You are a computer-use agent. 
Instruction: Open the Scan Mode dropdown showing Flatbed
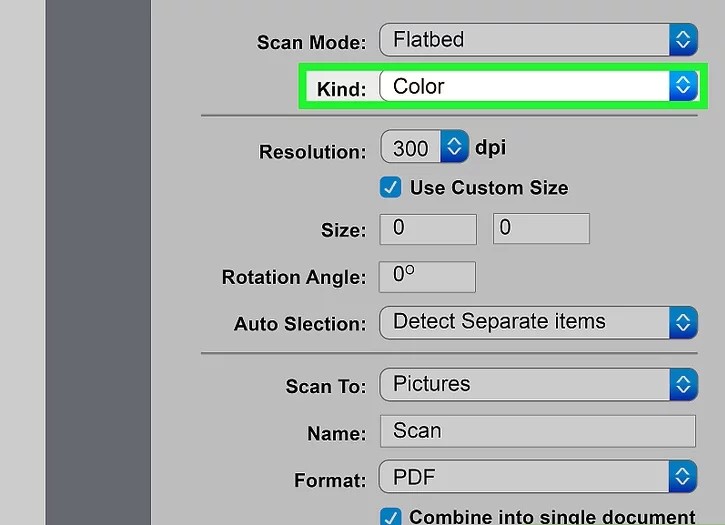pos(525,40)
